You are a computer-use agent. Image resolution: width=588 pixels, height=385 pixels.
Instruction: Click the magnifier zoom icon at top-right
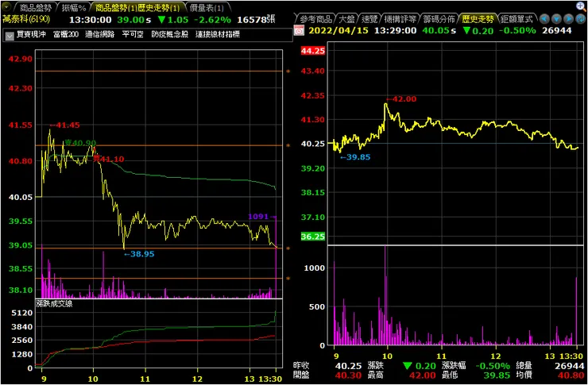[582, 6]
